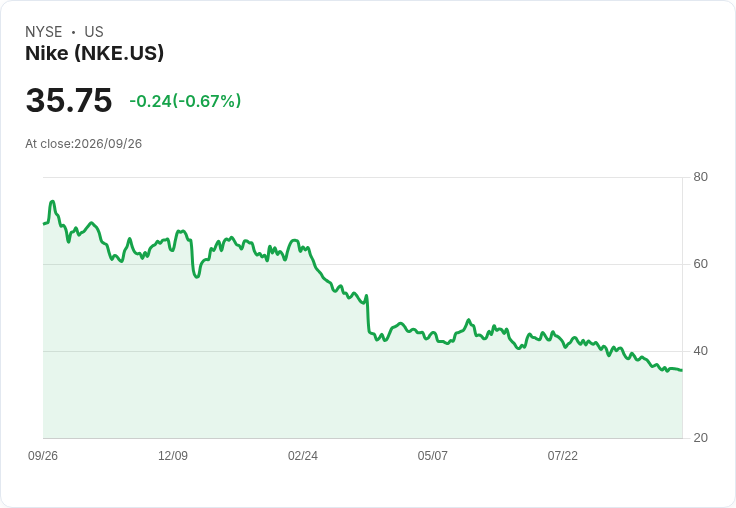Click the final endpoint of the price line

(682, 370)
